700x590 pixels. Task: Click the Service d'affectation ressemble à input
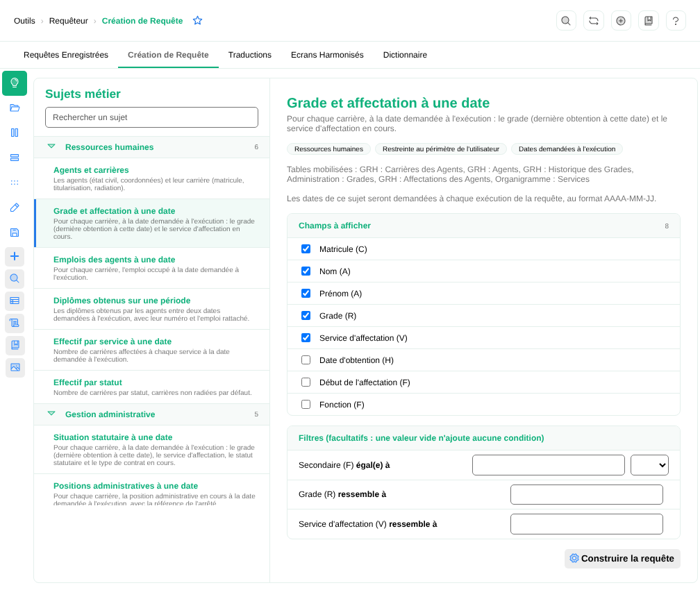coord(587,524)
